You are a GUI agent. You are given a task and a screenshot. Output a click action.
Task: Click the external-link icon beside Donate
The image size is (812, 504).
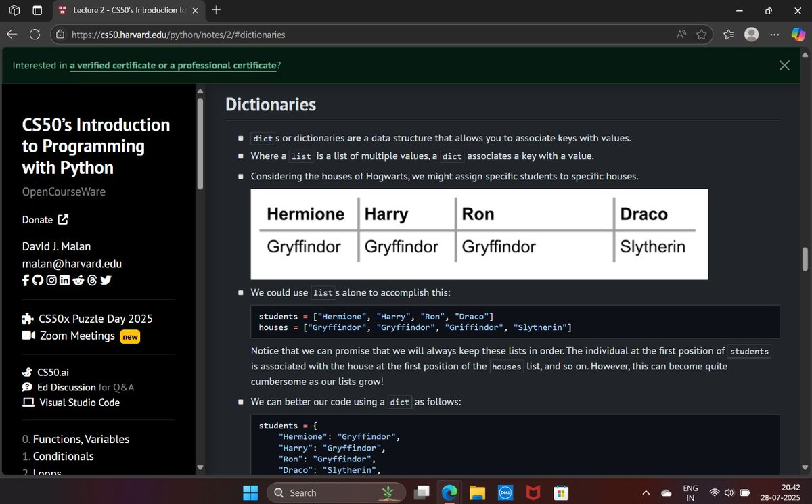(x=63, y=219)
